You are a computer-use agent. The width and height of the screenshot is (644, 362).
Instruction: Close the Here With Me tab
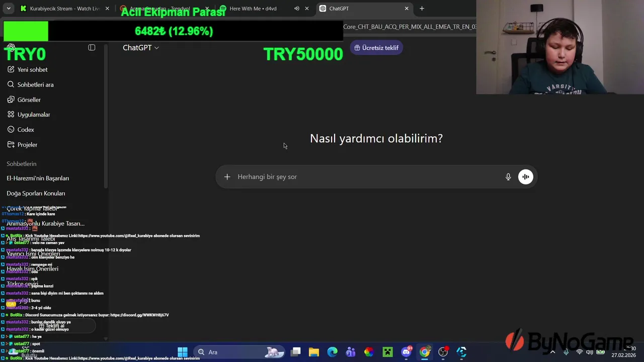pos(307,9)
